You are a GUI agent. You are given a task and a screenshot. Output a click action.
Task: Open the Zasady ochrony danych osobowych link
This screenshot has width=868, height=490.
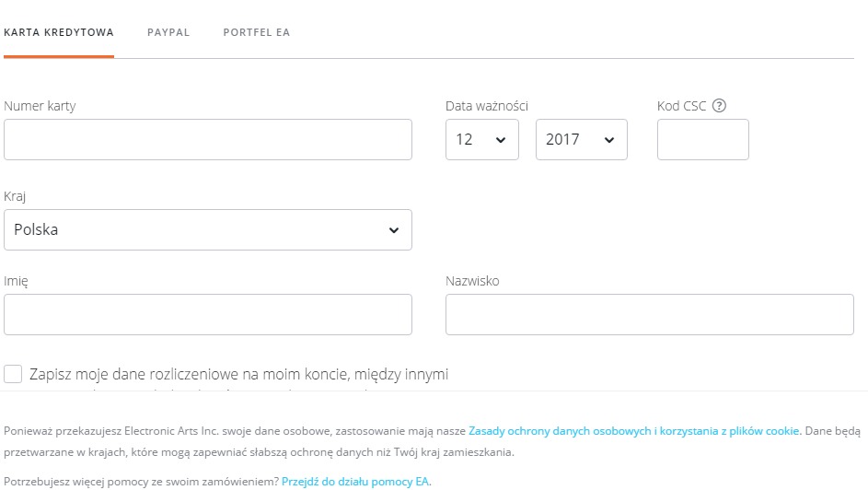pyautogui.click(x=634, y=430)
